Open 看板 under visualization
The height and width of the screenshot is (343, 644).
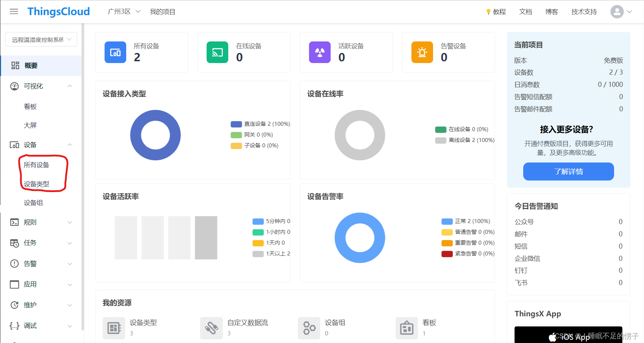click(x=30, y=107)
